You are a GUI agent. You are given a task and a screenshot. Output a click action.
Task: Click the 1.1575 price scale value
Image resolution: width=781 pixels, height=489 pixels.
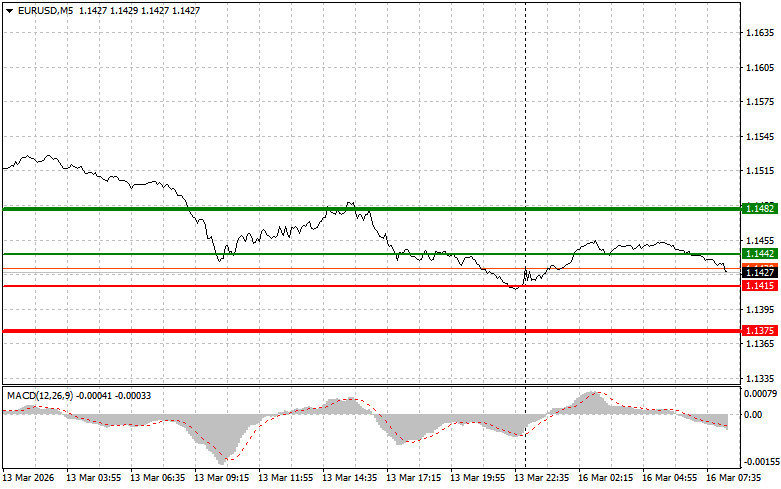[x=760, y=102]
